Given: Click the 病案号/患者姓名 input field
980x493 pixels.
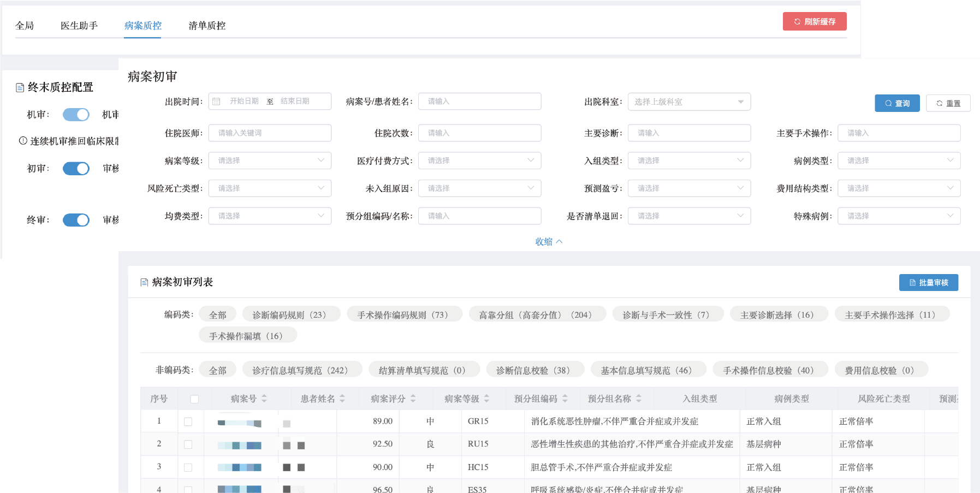Looking at the screenshot, I should 479,102.
